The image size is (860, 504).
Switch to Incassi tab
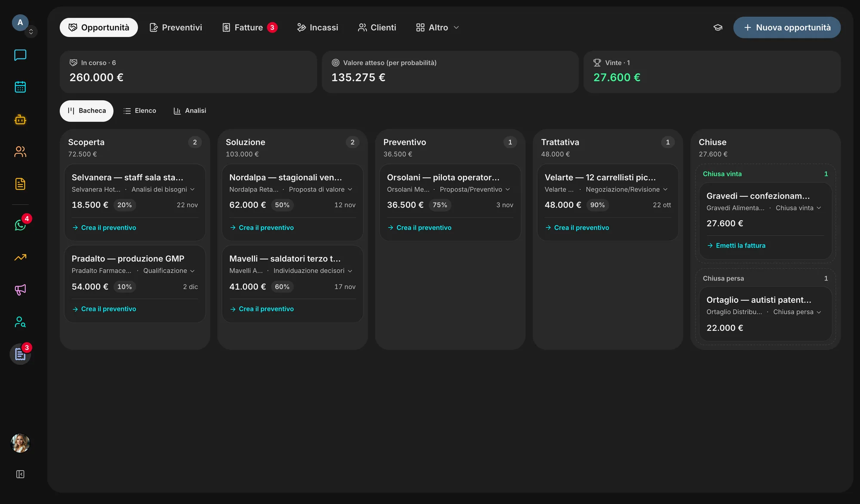click(317, 28)
